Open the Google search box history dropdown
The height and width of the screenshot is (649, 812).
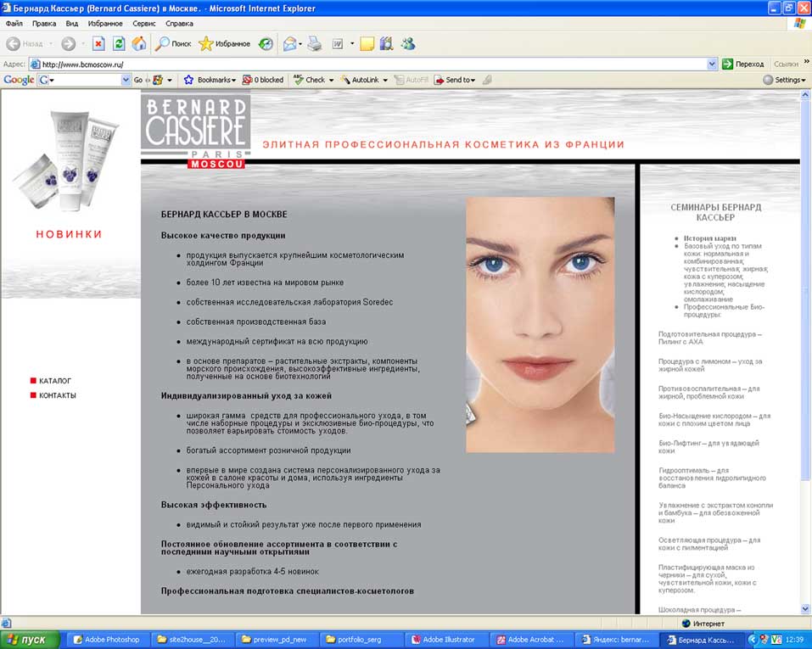pyautogui.click(x=126, y=80)
